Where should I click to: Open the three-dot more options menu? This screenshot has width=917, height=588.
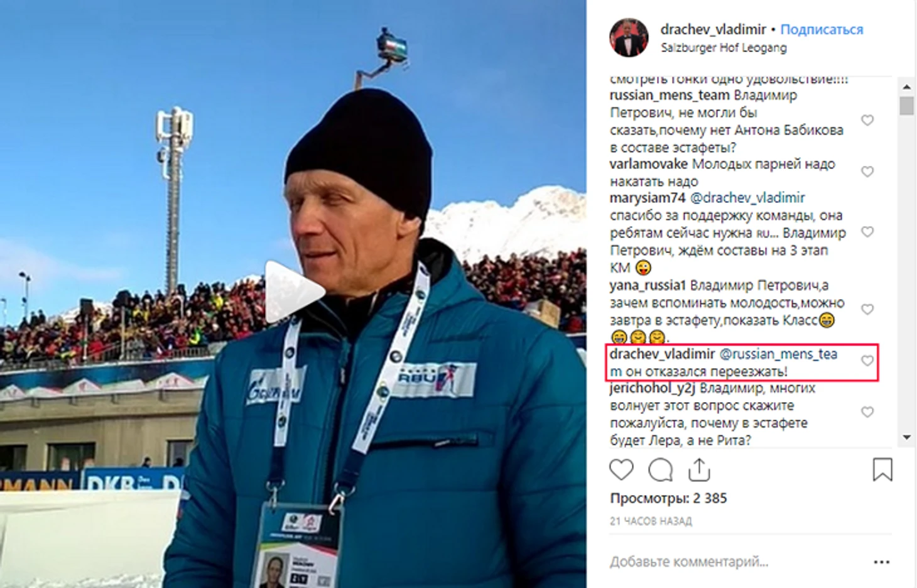coord(882,562)
